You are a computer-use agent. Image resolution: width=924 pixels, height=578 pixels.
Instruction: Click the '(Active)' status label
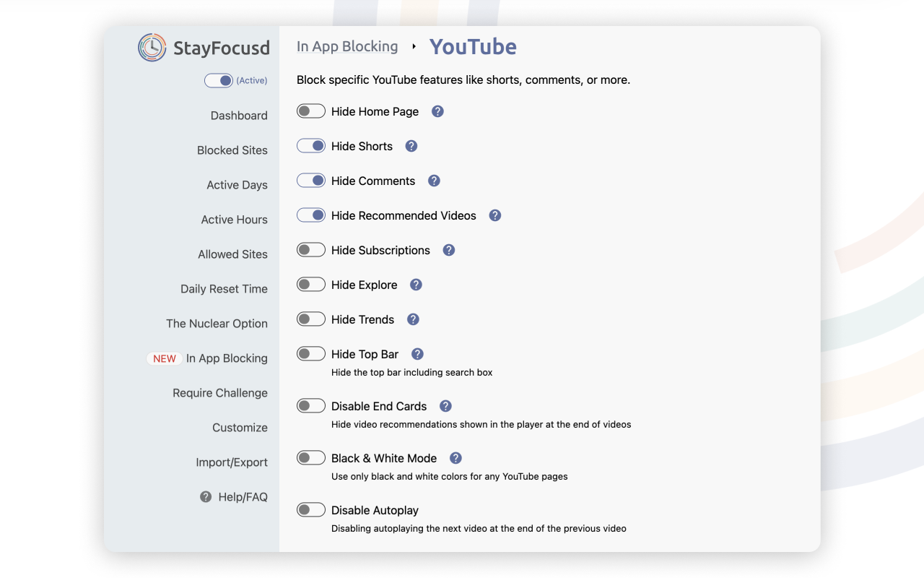point(252,80)
